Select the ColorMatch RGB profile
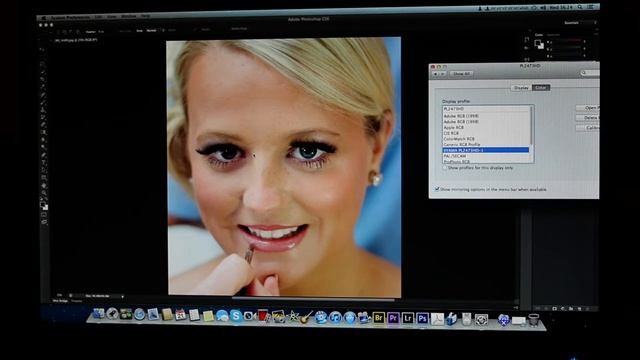The image size is (640, 360). (x=486, y=139)
